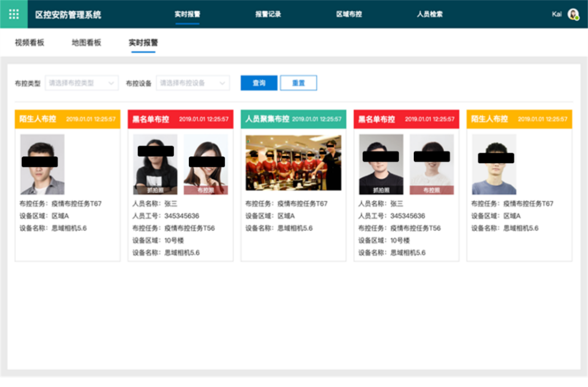Open the 布控类型 dropdown
This screenshot has width=588, height=387.
82,83
